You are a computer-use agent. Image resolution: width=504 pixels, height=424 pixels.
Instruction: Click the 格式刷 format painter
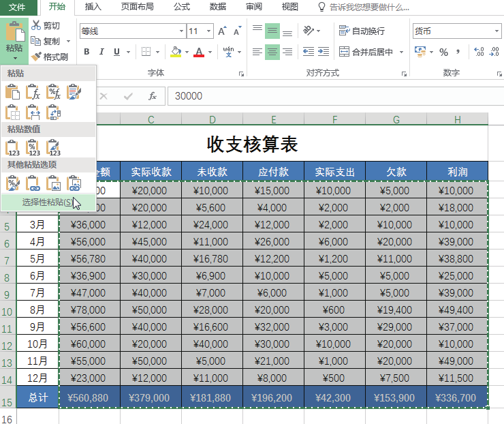[x=50, y=57]
